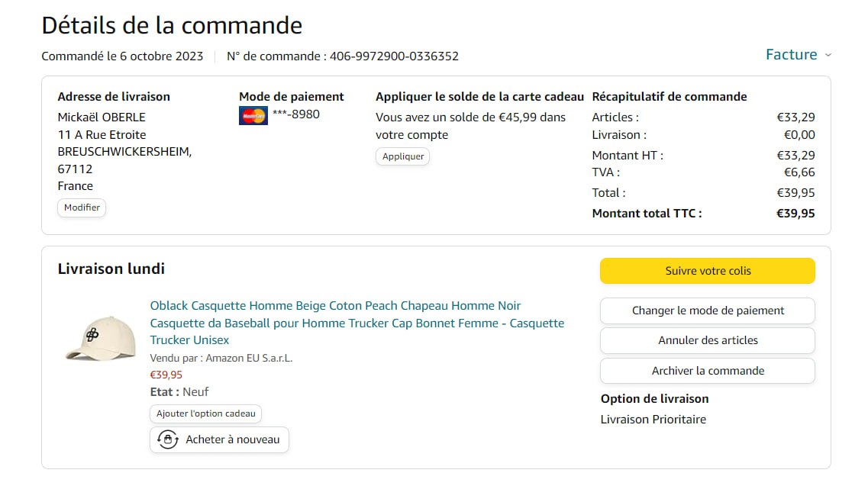
Task: Click the red €39,95 item price
Action: pos(166,375)
